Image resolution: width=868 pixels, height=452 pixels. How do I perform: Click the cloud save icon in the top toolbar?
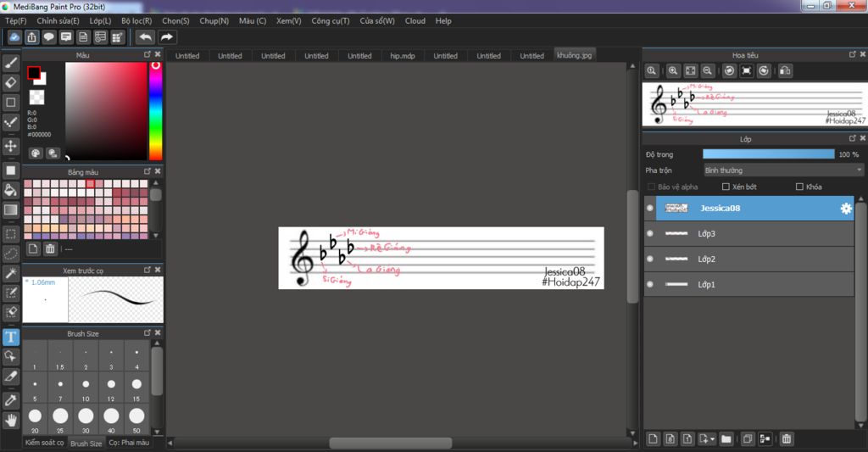tap(14, 37)
